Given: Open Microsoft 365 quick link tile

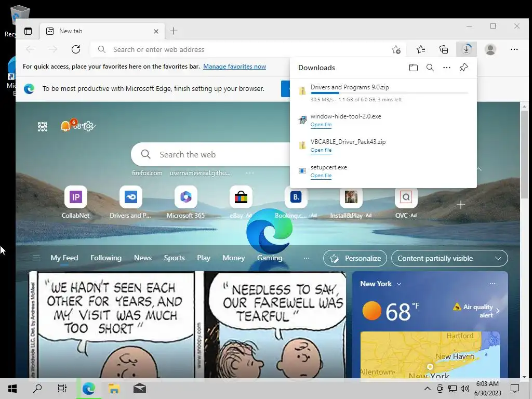Looking at the screenshot, I should (185, 202).
